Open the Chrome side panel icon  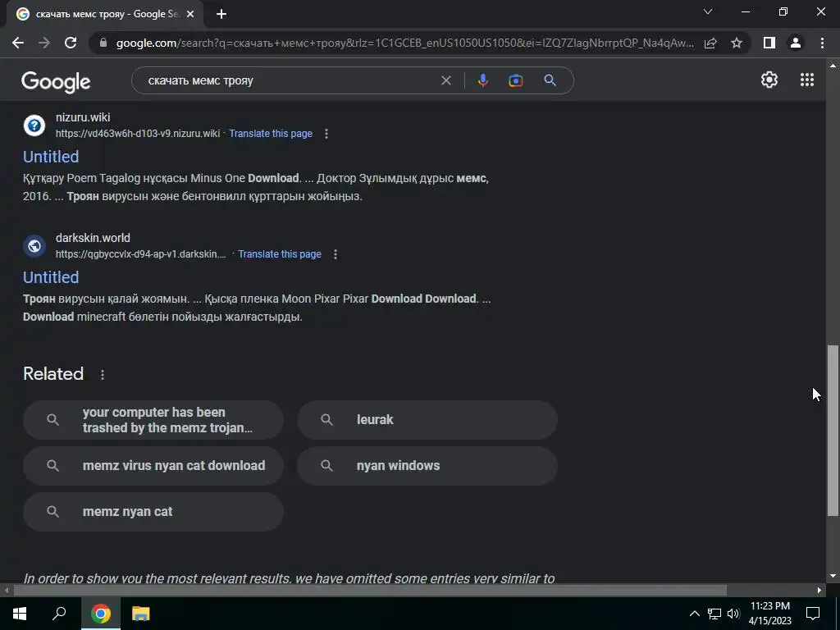coord(769,43)
